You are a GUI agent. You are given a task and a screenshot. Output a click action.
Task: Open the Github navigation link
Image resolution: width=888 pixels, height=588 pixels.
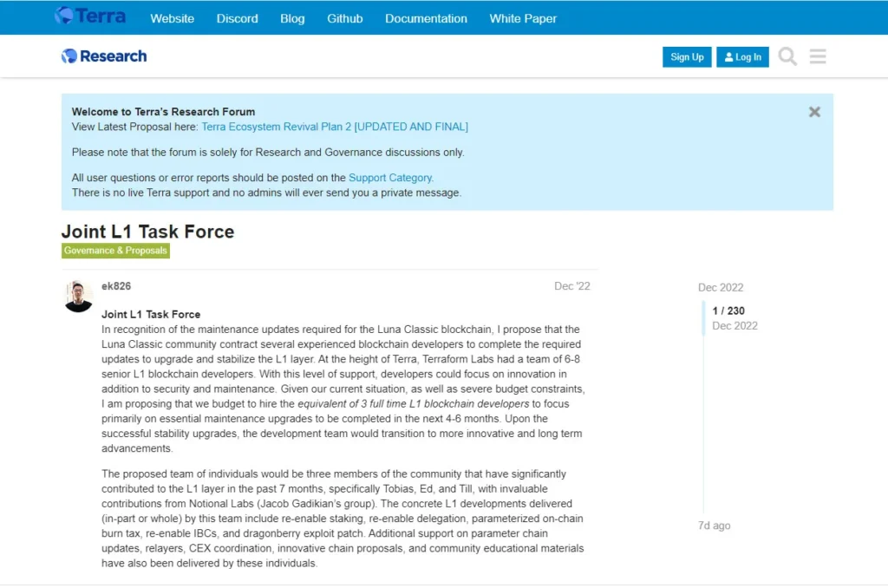coord(345,19)
